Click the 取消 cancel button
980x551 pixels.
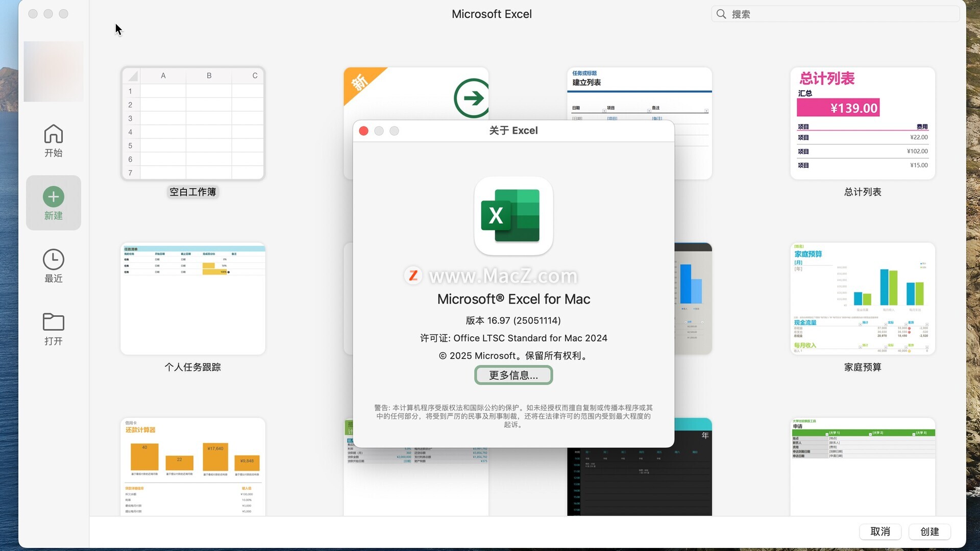[x=880, y=532]
